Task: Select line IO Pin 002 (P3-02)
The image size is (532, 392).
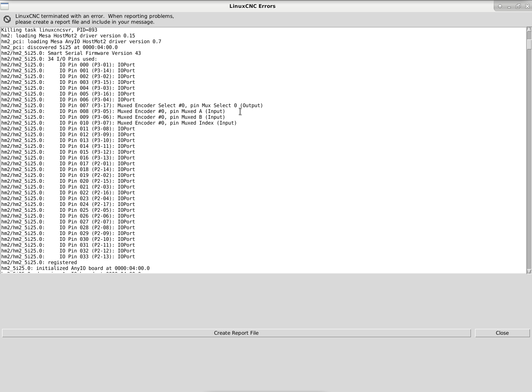Action: [68, 76]
